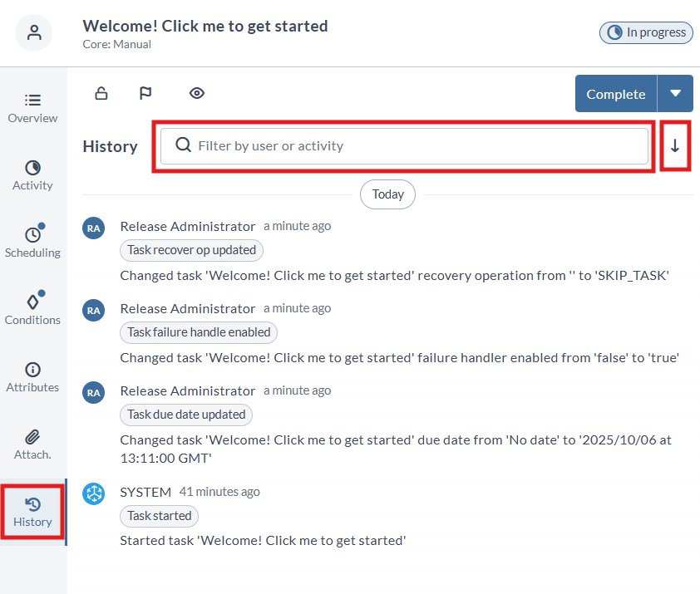
Task: Expand the Complete button dropdown arrow
Action: [675, 94]
